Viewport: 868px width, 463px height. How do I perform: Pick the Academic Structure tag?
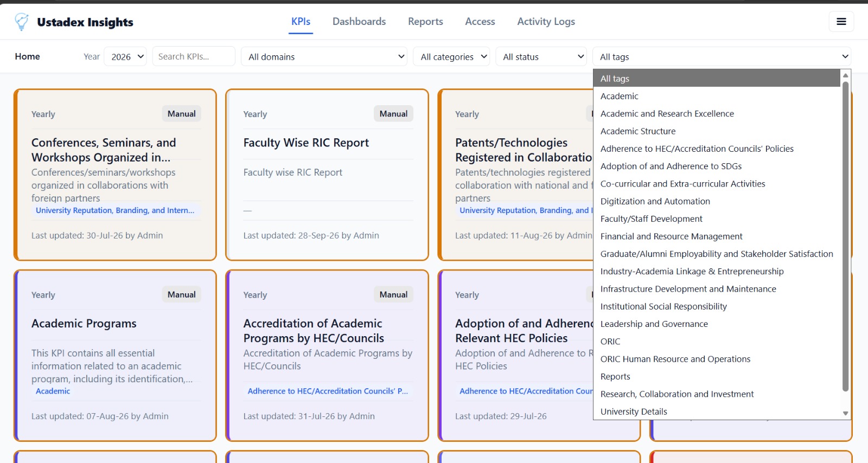point(717,131)
